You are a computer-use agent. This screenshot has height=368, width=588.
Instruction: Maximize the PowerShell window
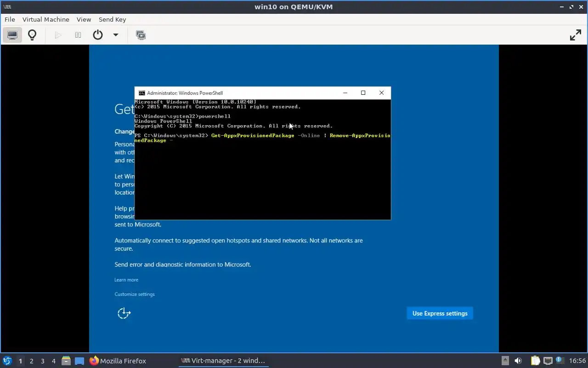tap(363, 93)
